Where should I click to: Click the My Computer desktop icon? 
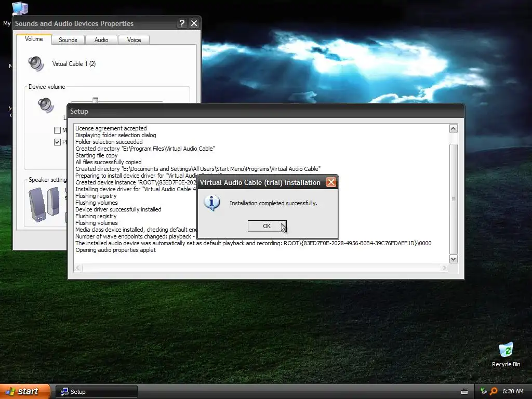[20, 8]
